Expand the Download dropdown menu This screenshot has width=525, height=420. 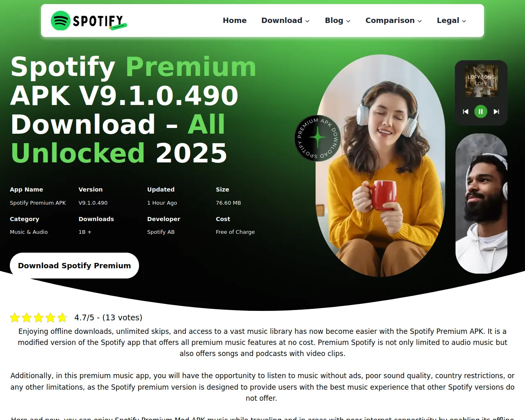pos(285,21)
